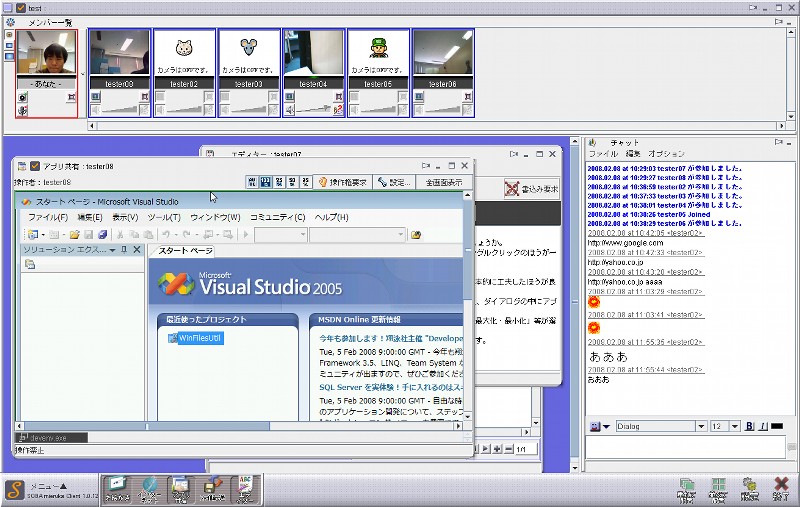Open the second wide combo box in Visual Studio toolbar

[x=357, y=235]
